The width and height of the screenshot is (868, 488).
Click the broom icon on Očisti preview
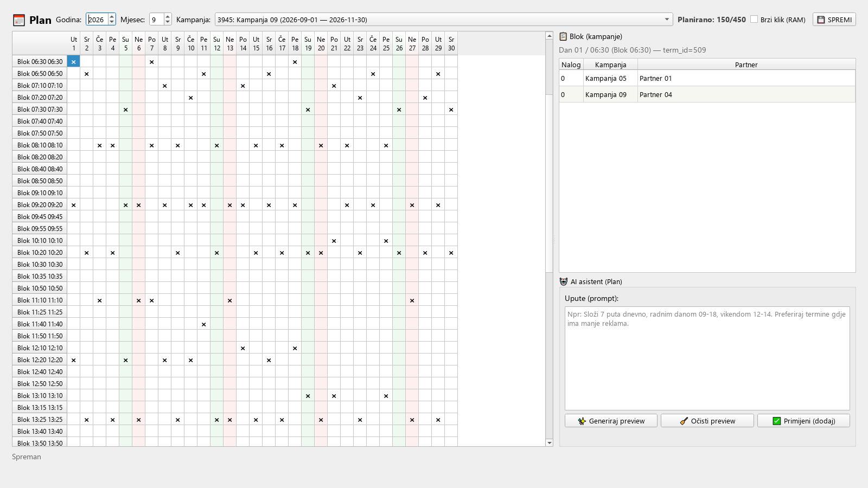pos(684,421)
